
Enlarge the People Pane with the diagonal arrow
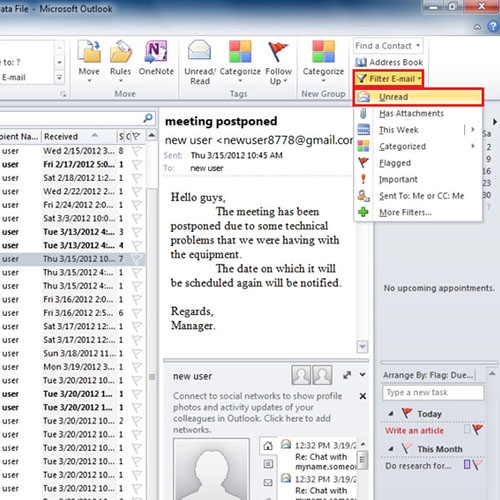[347, 375]
